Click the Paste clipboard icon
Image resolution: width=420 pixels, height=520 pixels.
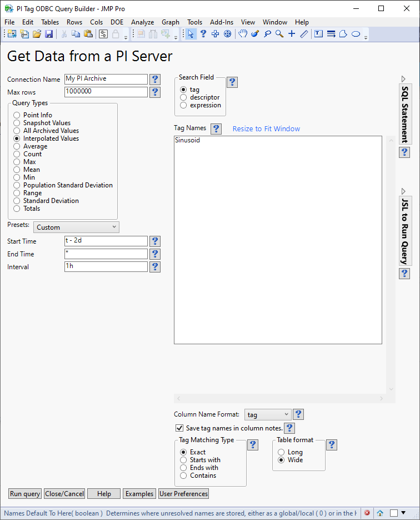pyautogui.click(x=88, y=34)
